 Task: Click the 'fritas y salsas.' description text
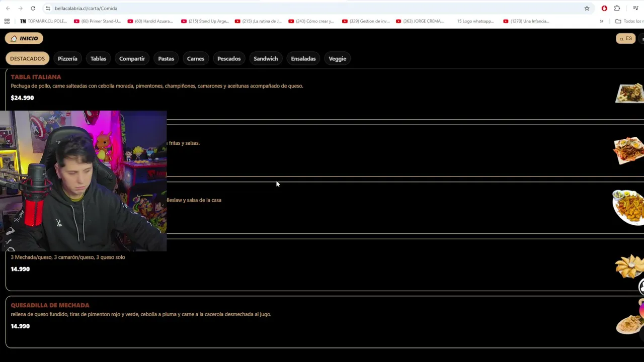183,143
